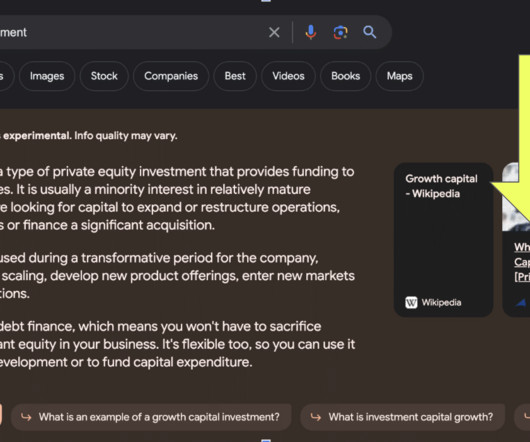Open the Companies filter chip
Image resolution: width=530 pixels, height=442 pixels.
pyautogui.click(x=171, y=76)
